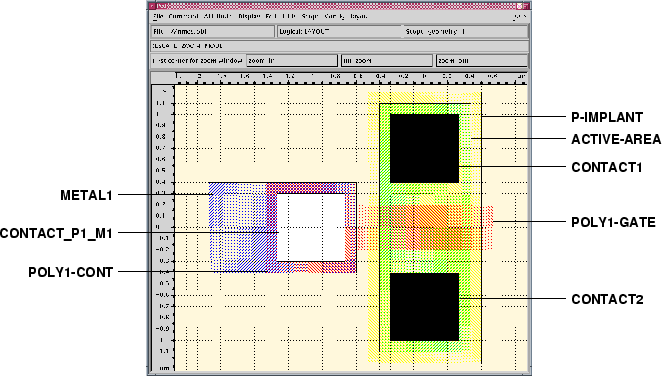Open the File menu
662x376 pixels.
[158, 16]
